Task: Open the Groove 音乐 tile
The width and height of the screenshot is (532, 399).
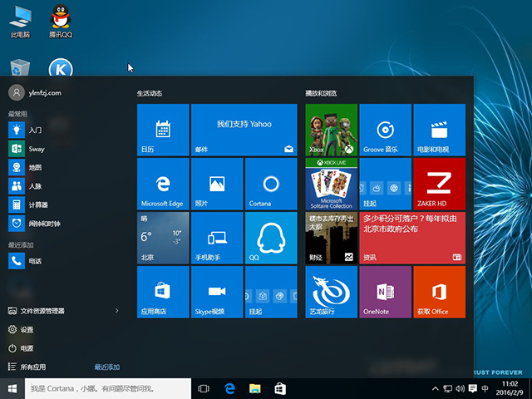Action: coord(385,130)
